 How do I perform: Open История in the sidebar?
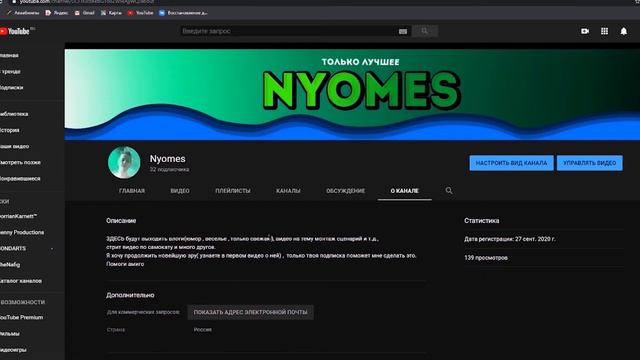pyautogui.click(x=10, y=130)
